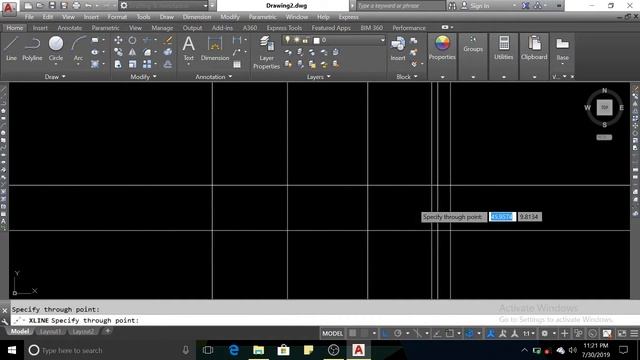Expand the Layers panel flyout

(318, 76)
